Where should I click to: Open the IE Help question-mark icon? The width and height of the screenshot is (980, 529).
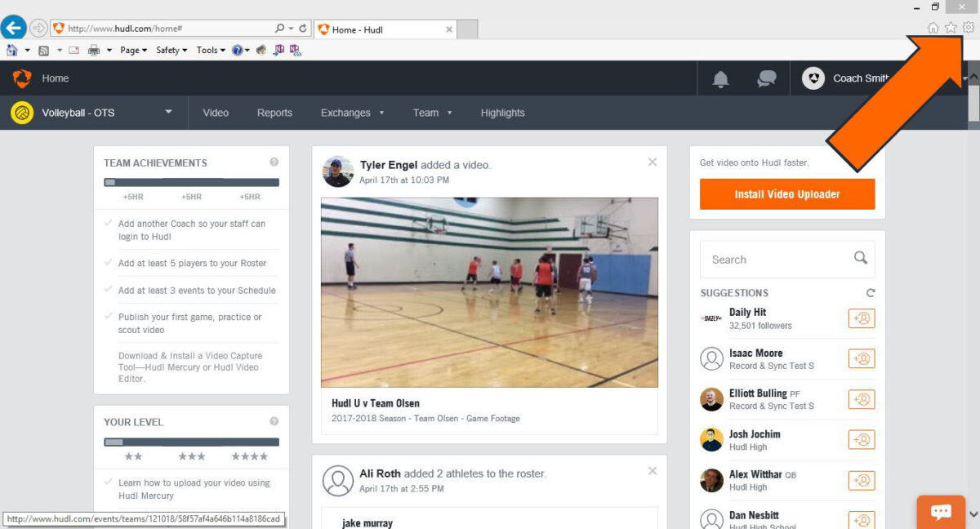coord(237,51)
